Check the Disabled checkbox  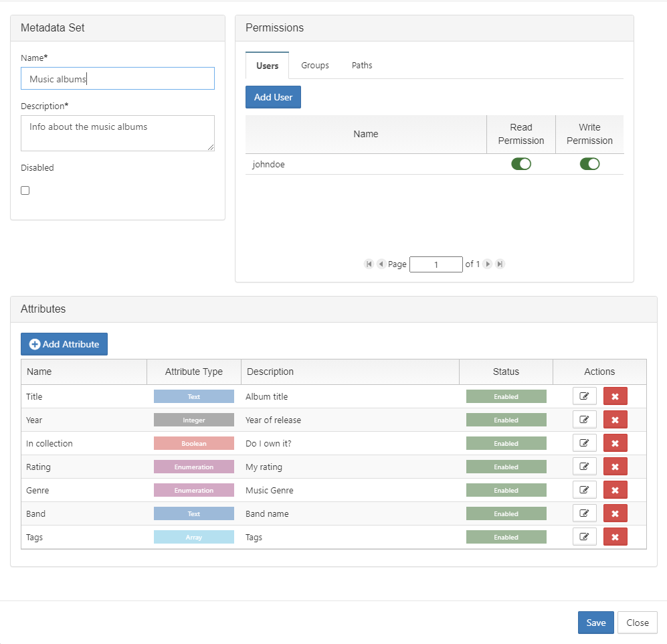pyautogui.click(x=25, y=190)
